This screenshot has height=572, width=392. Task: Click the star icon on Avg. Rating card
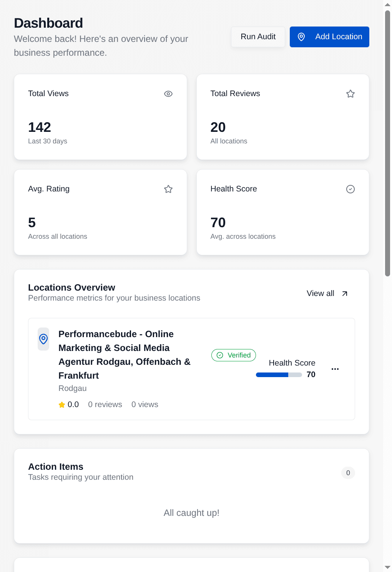(168, 189)
